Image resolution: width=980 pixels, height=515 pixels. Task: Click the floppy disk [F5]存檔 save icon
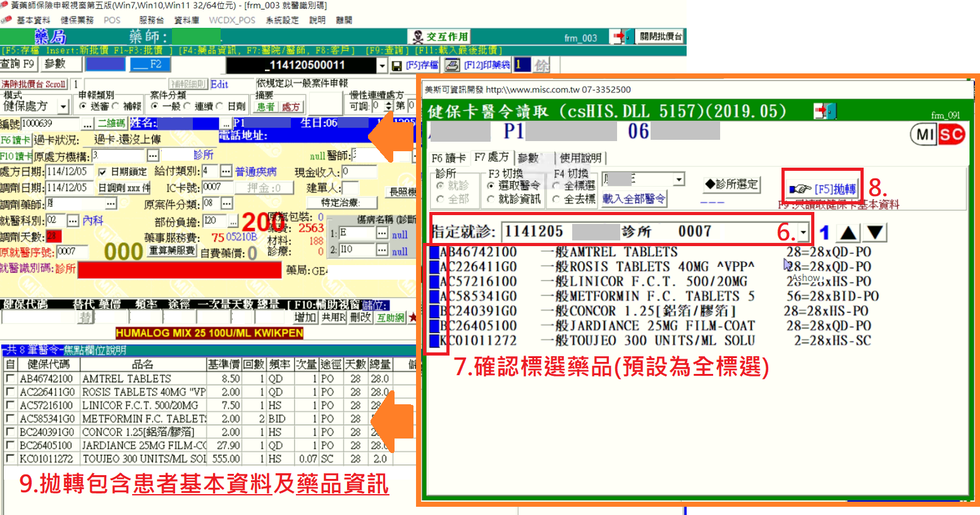pos(397,65)
